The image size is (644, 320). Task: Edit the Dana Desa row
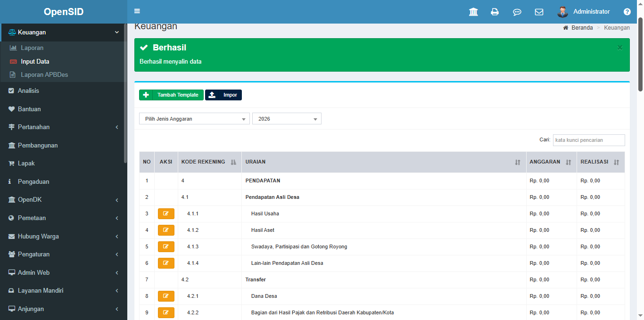(166, 296)
